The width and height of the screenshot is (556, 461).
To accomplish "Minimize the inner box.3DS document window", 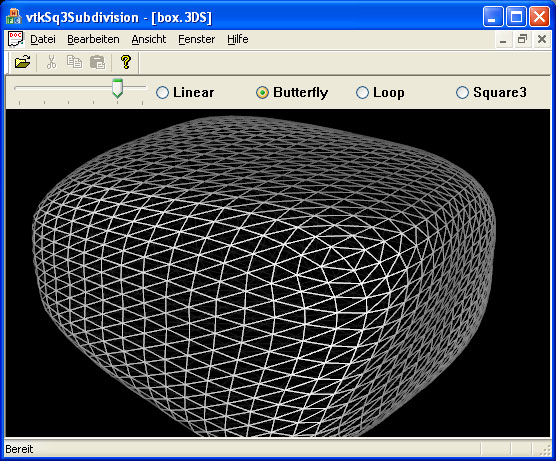I will [x=503, y=39].
